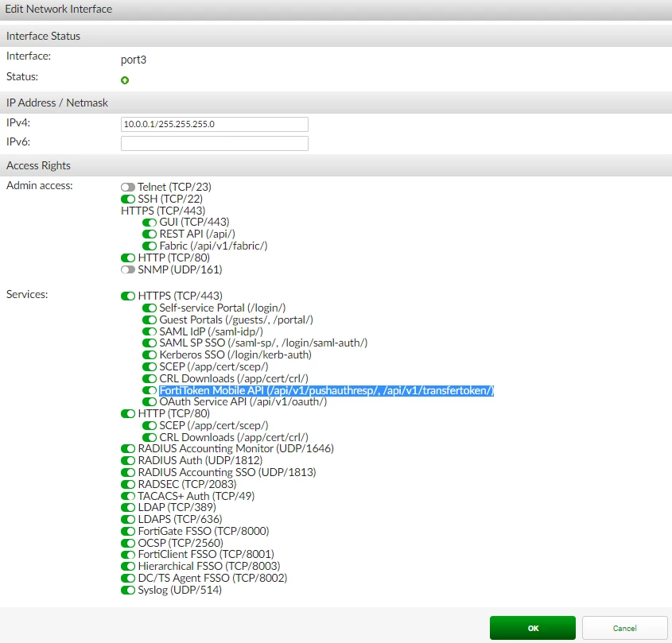The width and height of the screenshot is (672, 643).
Task: Enable the Telnet (TCP/23) toggle
Action: 128,188
